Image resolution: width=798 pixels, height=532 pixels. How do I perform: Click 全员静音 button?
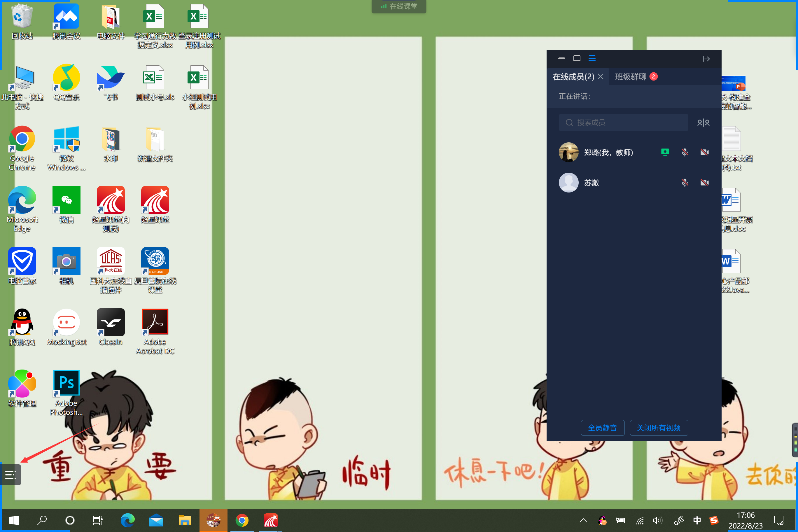coord(602,428)
